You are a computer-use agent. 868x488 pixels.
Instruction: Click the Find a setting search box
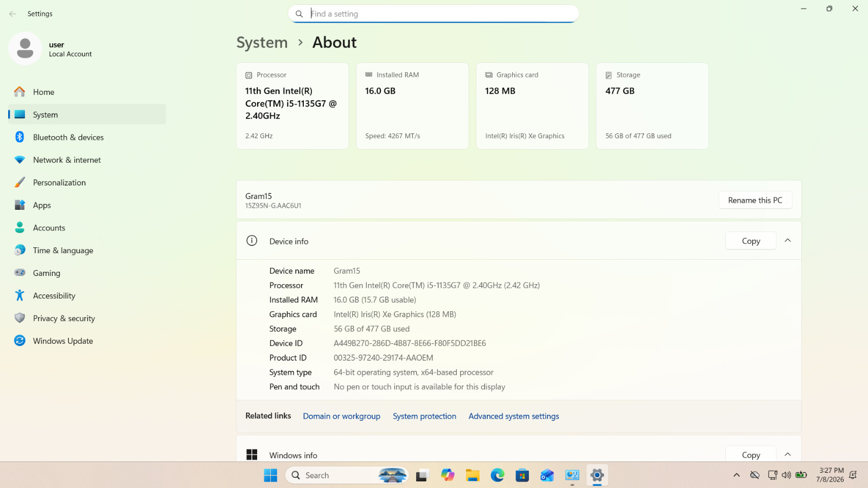(x=433, y=14)
